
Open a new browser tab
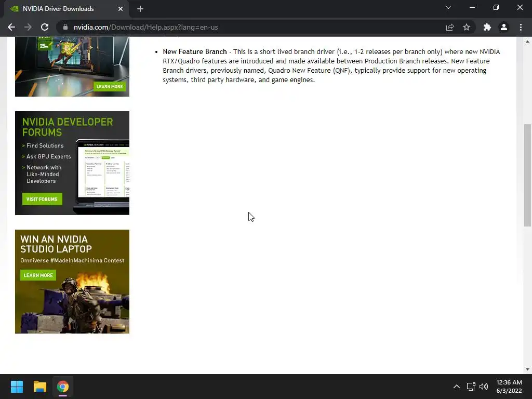pos(140,9)
